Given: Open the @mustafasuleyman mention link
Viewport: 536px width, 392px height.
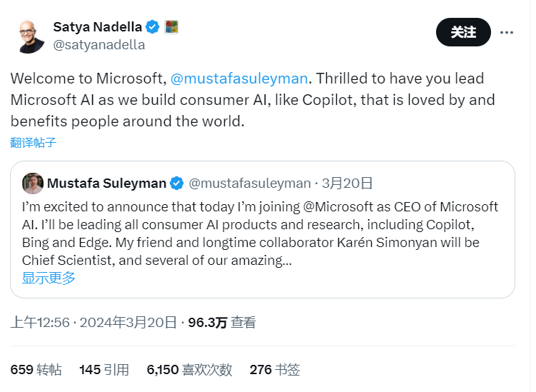Looking at the screenshot, I should [239, 76].
